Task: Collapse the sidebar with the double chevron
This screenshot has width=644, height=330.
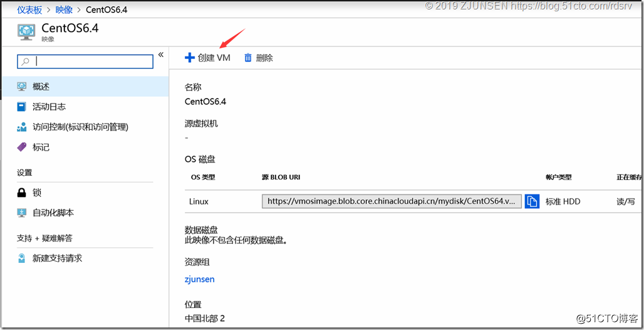Action: [160, 55]
